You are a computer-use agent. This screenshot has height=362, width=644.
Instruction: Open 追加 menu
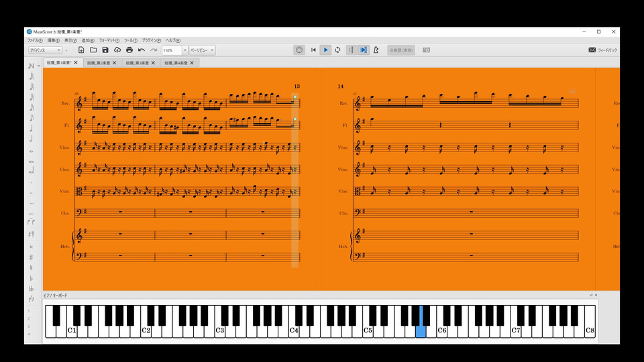coord(88,41)
